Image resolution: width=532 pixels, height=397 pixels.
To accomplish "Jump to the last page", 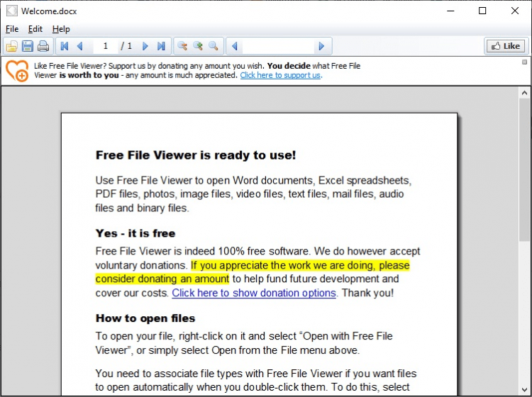I will pyautogui.click(x=161, y=46).
